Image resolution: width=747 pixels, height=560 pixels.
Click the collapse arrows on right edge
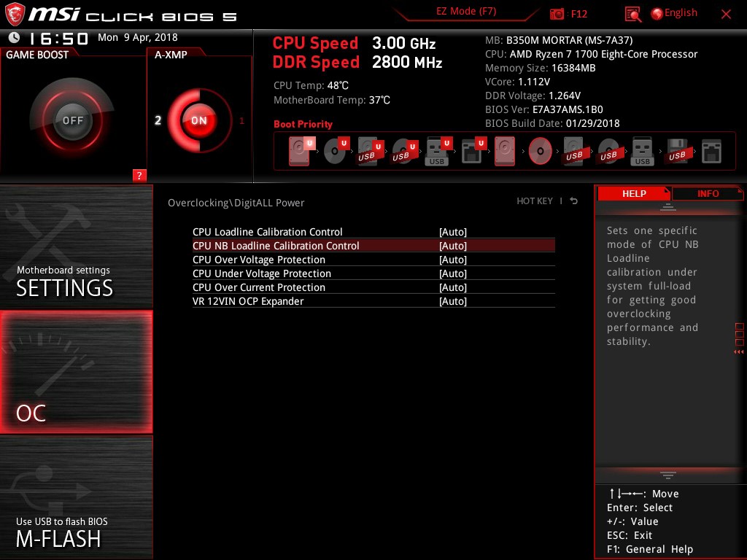739,352
